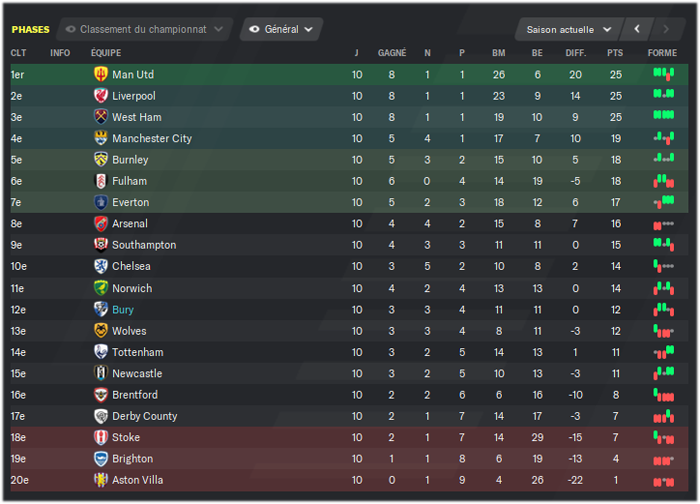
Task: Sort table by PTS column header
Action: (615, 53)
